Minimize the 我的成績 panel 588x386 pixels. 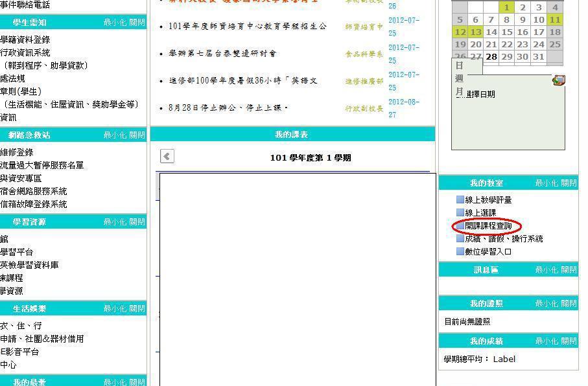pyautogui.click(x=547, y=341)
